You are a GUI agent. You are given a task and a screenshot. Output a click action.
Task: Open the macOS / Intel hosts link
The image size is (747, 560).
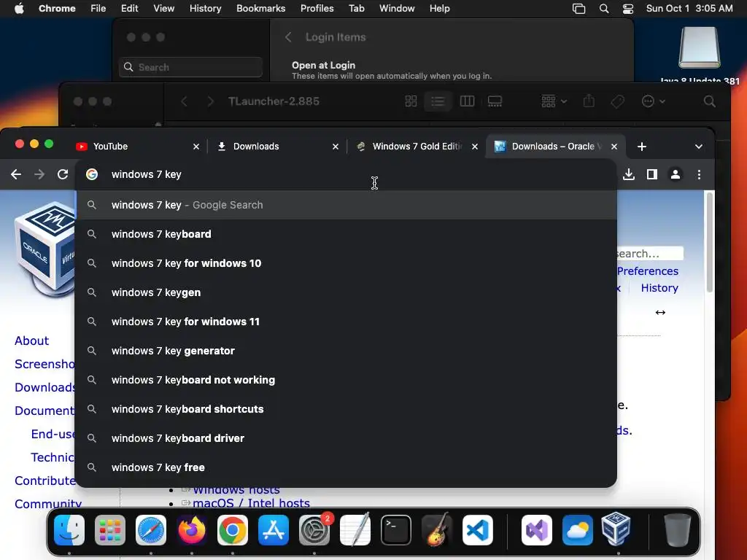[x=251, y=503]
